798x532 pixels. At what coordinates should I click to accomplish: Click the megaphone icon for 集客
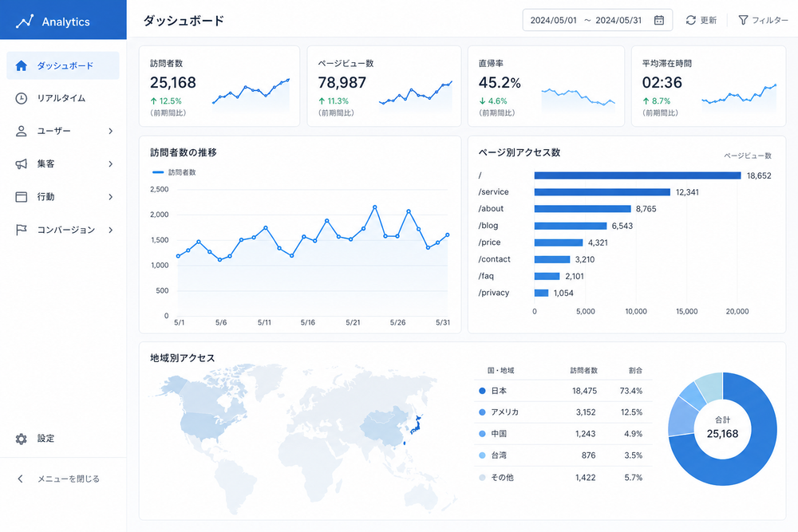click(x=21, y=164)
